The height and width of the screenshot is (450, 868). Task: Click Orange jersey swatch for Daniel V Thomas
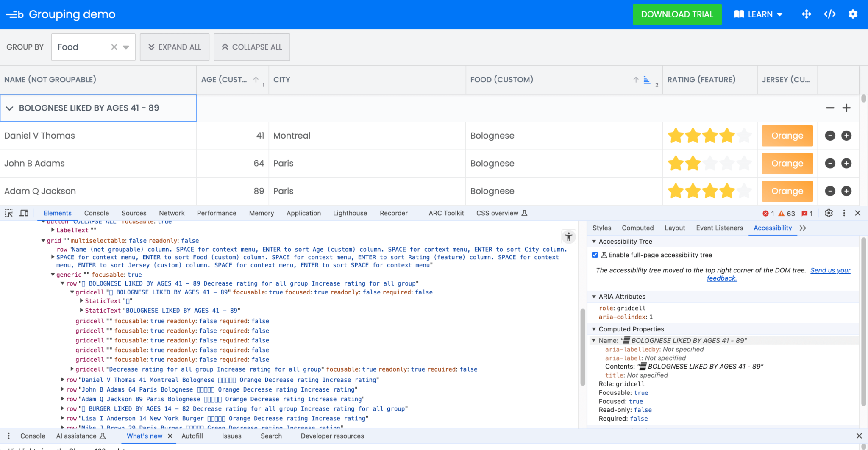tap(787, 136)
